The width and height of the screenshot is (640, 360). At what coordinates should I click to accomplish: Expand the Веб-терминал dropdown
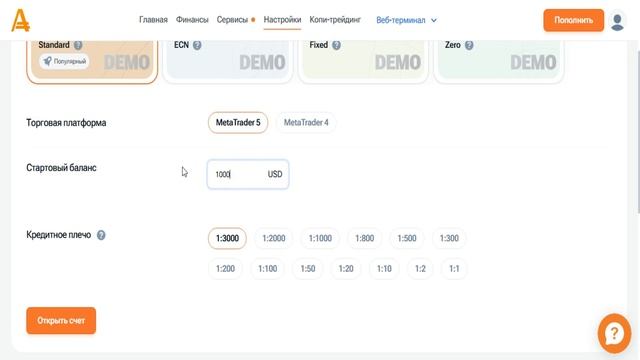tap(407, 20)
